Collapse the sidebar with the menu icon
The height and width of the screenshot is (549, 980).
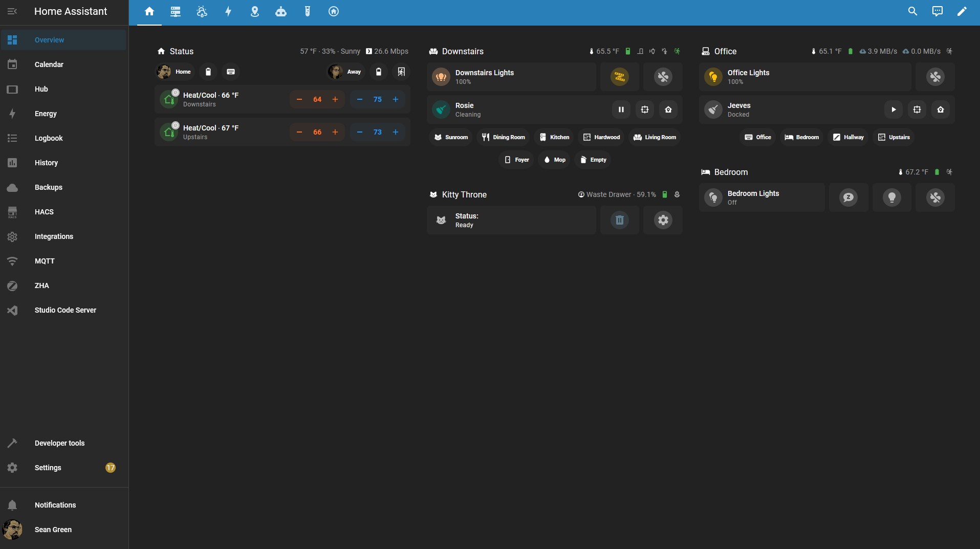point(12,11)
